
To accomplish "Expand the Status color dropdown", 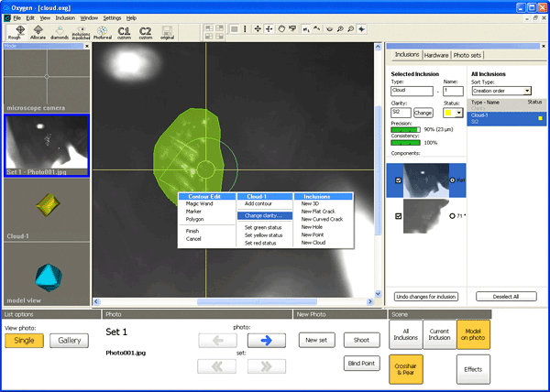I will [x=458, y=113].
